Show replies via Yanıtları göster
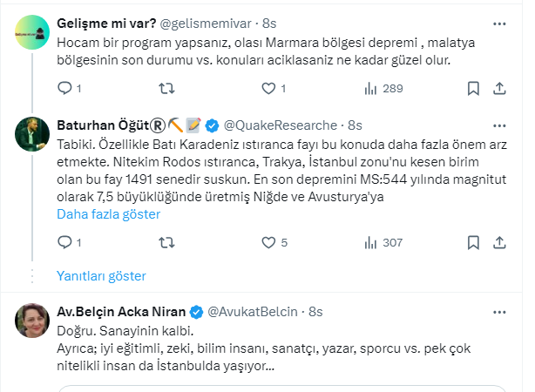Viewport: 535px width, 392px height. (101, 275)
